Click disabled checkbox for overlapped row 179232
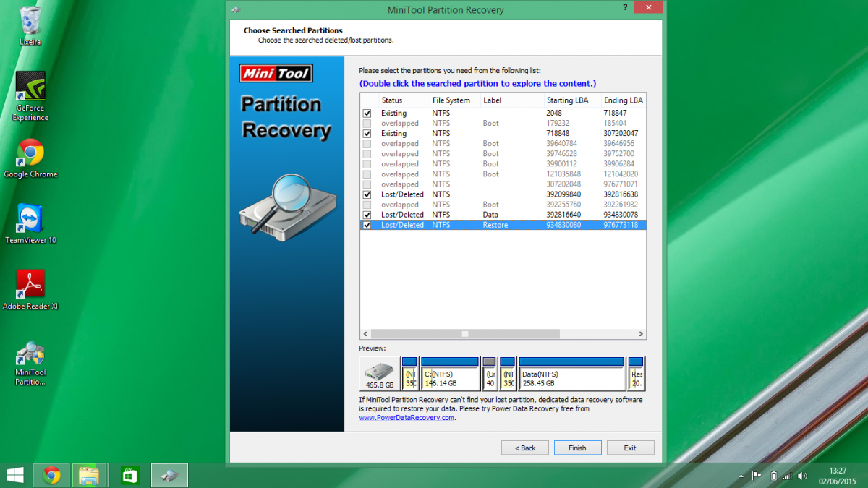The image size is (868, 488). click(x=367, y=124)
